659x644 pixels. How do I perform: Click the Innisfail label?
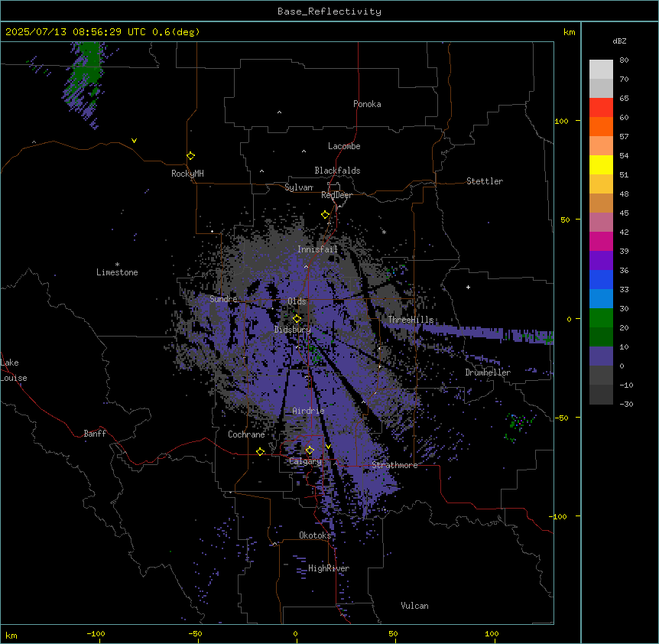317,249
